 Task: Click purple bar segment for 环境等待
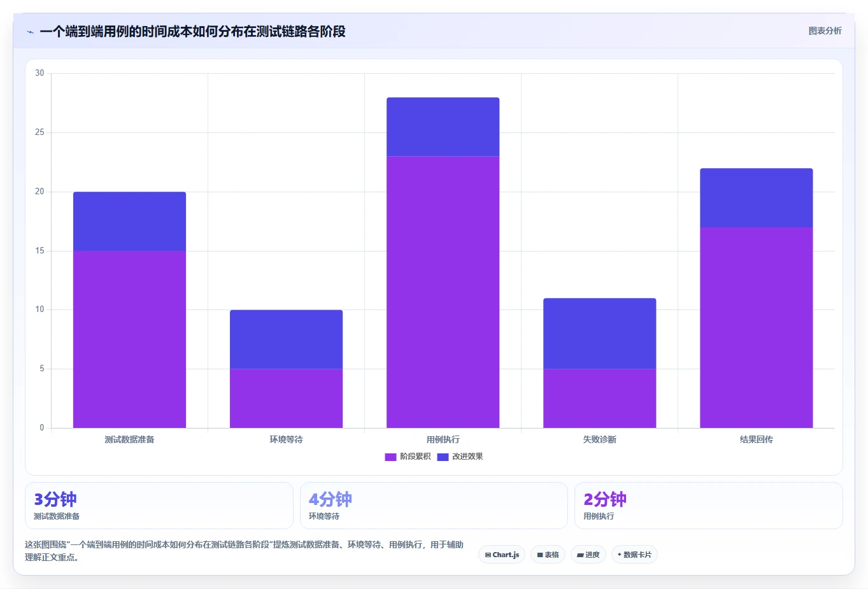pyautogui.click(x=286, y=399)
